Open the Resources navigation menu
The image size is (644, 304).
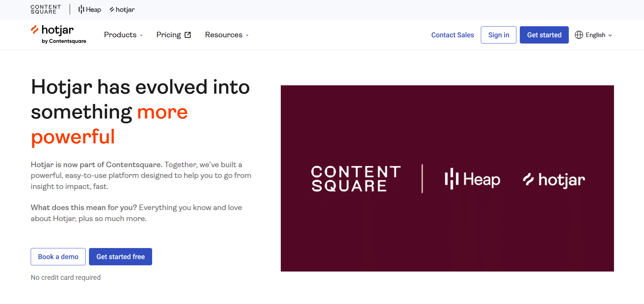pos(227,35)
